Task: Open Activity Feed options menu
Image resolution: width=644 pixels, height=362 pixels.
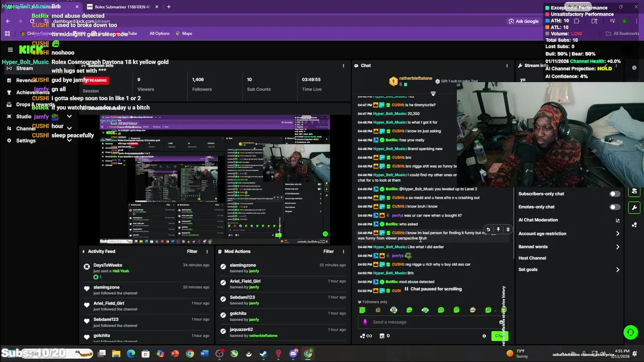Action: 207,251
